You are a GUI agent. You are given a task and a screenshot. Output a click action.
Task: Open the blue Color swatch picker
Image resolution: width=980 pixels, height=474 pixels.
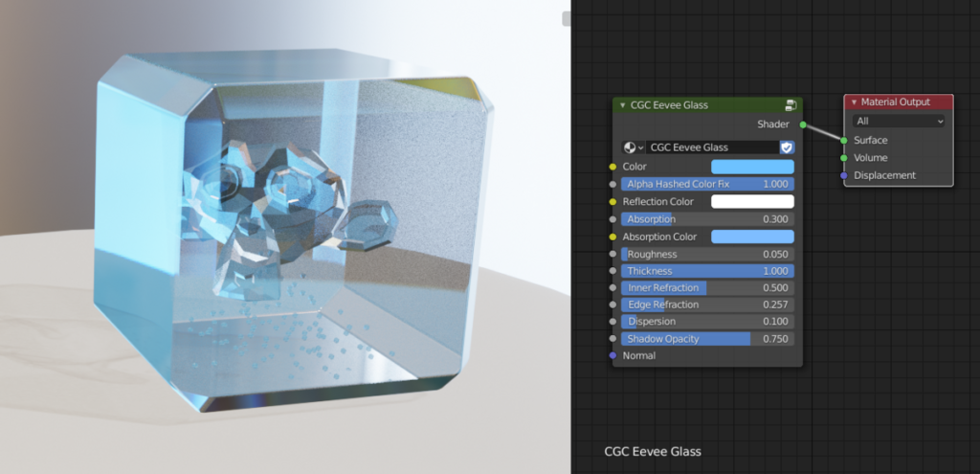click(x=751, y=167)
